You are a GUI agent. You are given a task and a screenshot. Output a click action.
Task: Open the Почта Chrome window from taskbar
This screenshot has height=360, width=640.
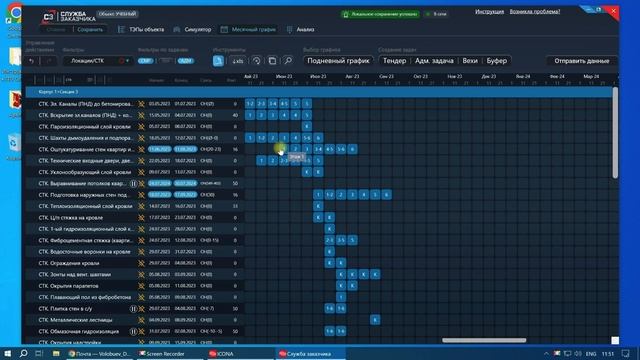(100, 353)
